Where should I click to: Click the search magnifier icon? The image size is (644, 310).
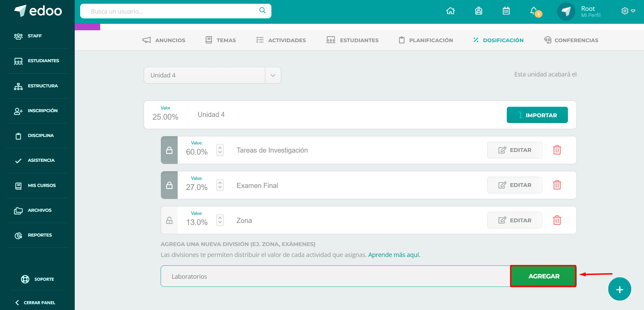pos(262,11)
